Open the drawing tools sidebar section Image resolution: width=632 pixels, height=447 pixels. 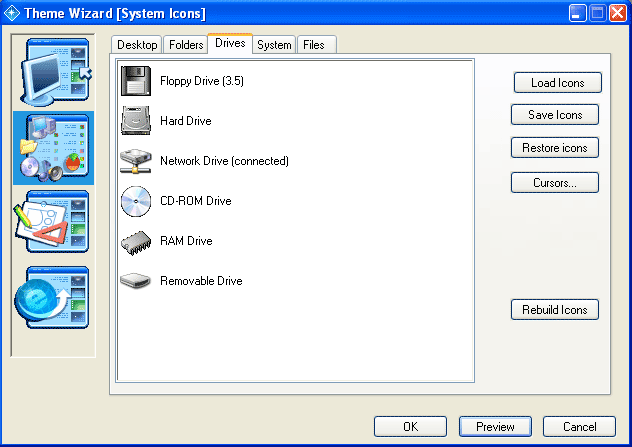[x=52, y=222]
